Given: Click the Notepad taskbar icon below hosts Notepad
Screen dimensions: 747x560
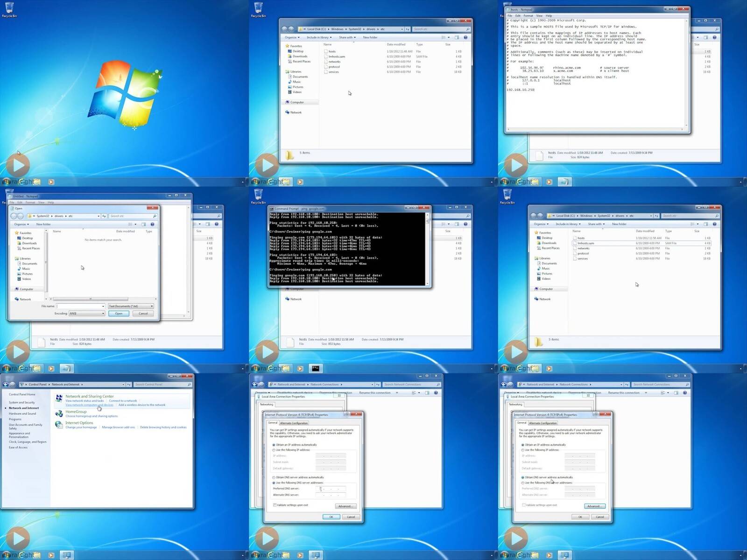Looking at the screenshot, I should tap(564, 182).
